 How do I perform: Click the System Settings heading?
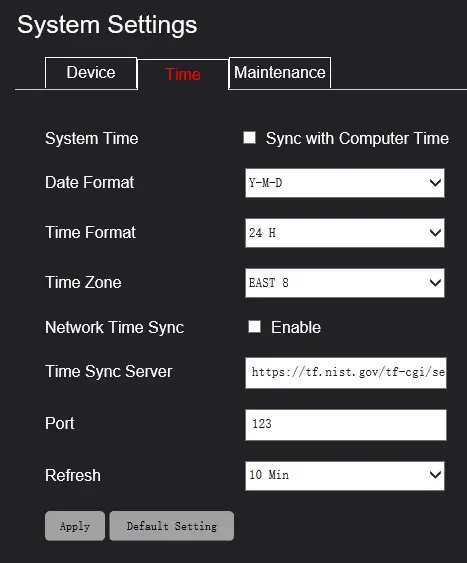[x=107, y=25]
